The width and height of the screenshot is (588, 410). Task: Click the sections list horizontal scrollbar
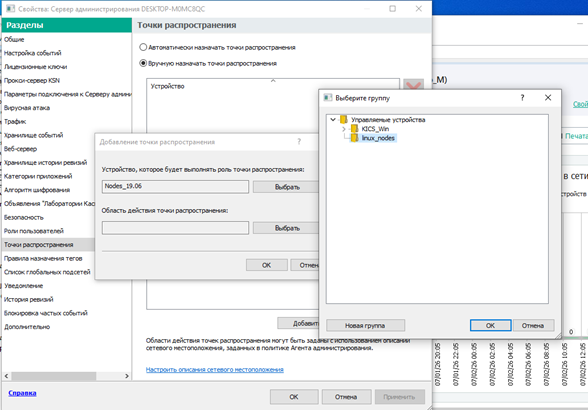(x=66, y=376)
